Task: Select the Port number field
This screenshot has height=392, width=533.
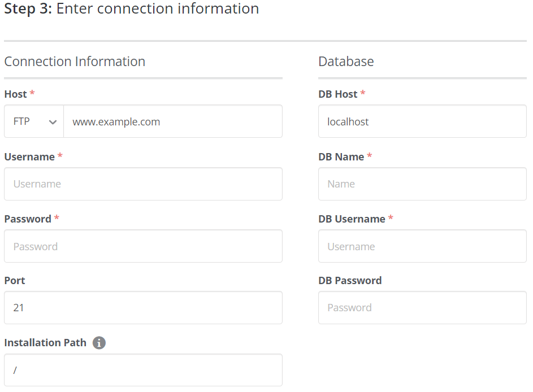Action: click(x=143, y=308)
